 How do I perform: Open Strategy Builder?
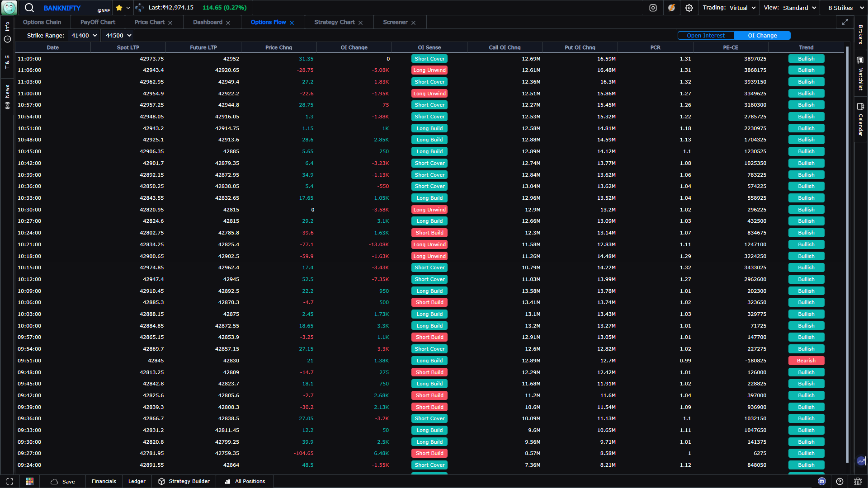click(184, 481)
